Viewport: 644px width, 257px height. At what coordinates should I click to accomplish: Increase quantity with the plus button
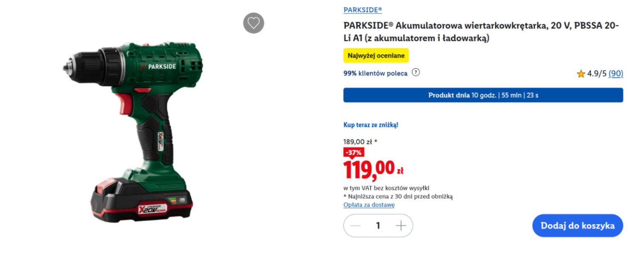click(x=401, y=226)
